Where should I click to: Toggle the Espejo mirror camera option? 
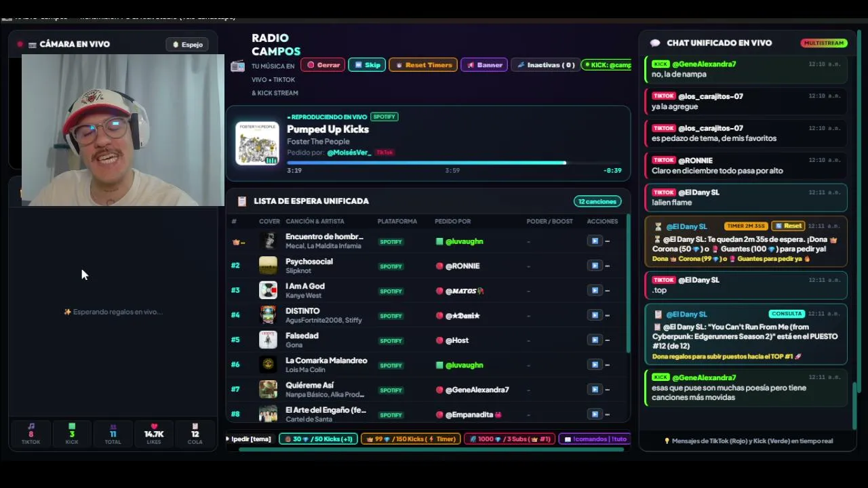188,45
